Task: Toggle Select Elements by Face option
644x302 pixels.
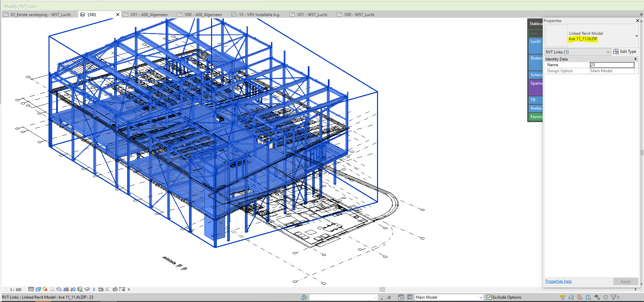Action: (x=588, y=297)
